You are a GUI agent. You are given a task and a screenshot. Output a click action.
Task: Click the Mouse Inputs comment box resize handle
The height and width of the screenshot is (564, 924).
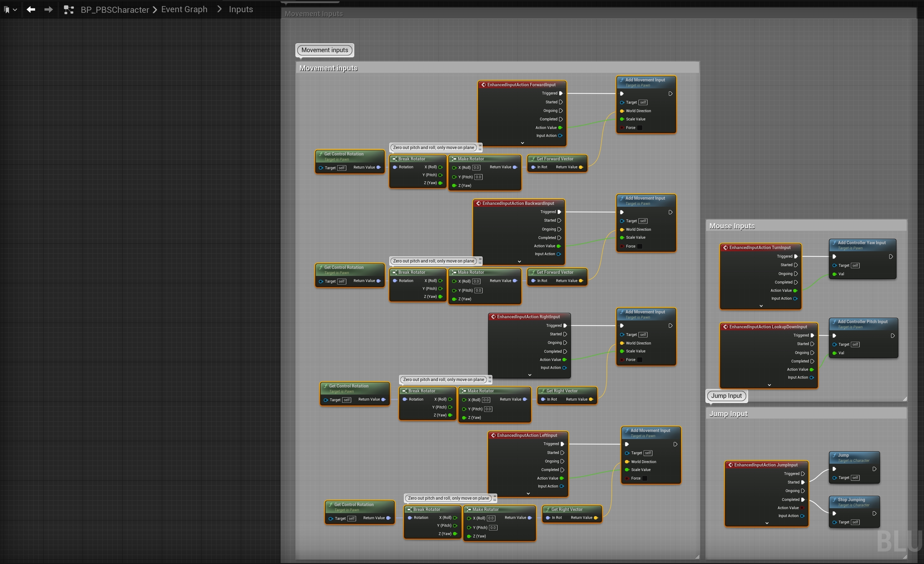[904, 399]
